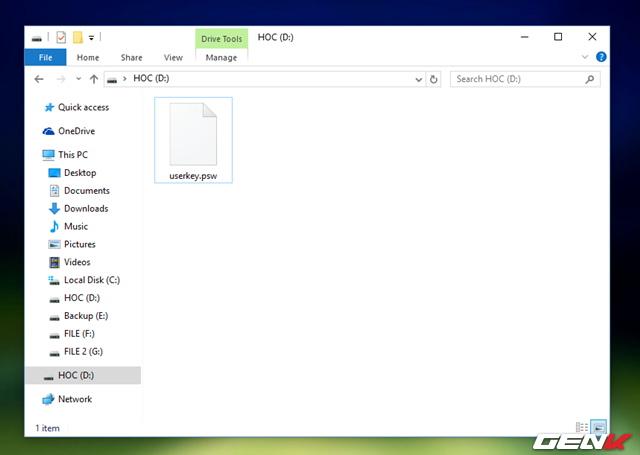Click the New folder quick access icon
The image size is (640, 455).
click(x=78, y=38)
